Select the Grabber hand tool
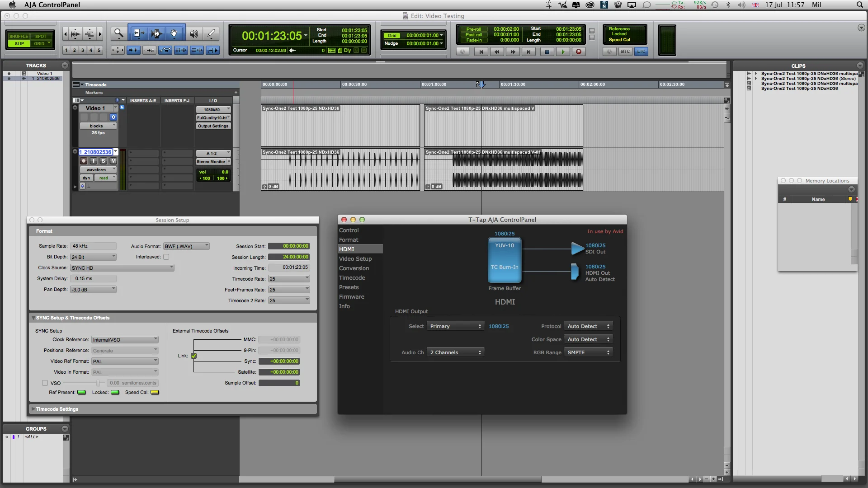Screen dimensions: 868x488 174,33
